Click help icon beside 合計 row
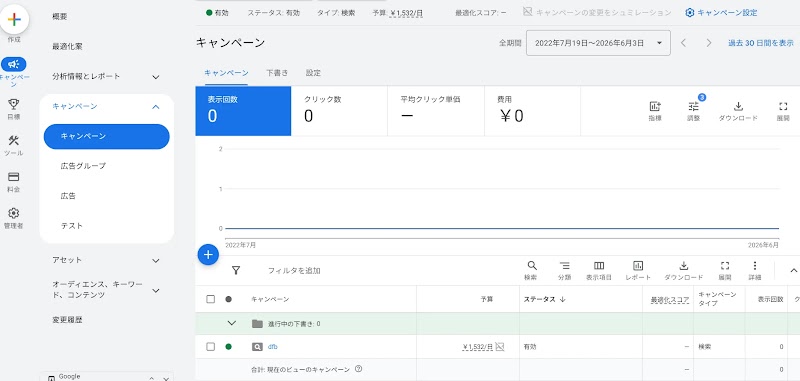Image resolution: width=800 pixels, height=381 pixels. [358, 369]
